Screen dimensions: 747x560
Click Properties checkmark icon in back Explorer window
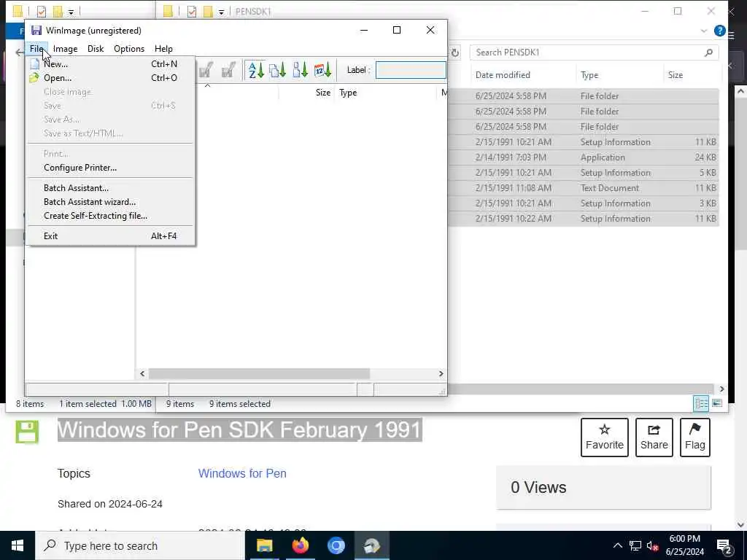(x=42, y=11)
